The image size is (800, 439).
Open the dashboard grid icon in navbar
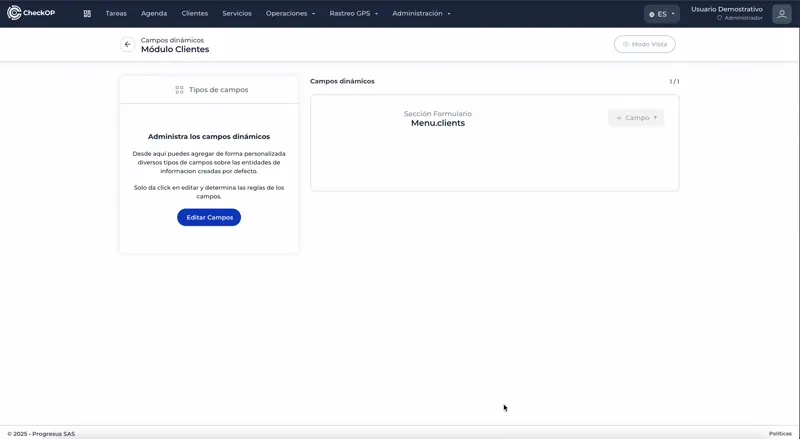(x=87, y=14)
